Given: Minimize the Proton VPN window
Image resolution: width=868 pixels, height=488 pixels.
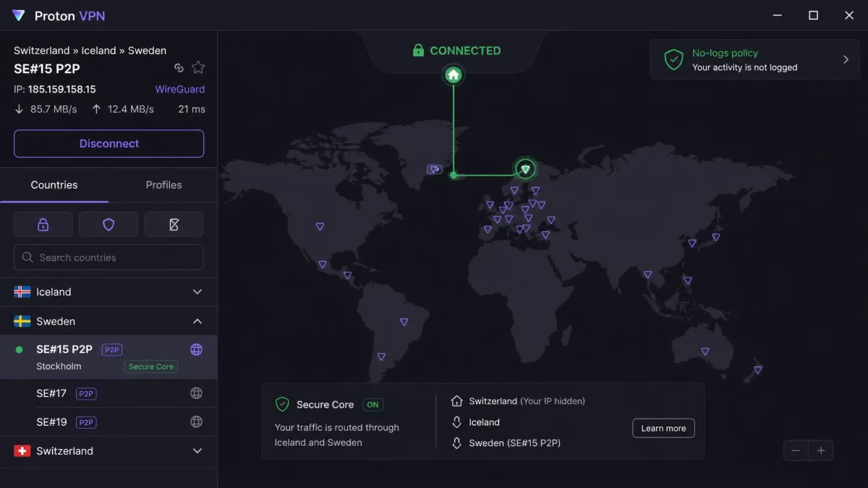Looking at the screenshot, I should (778, 15).
